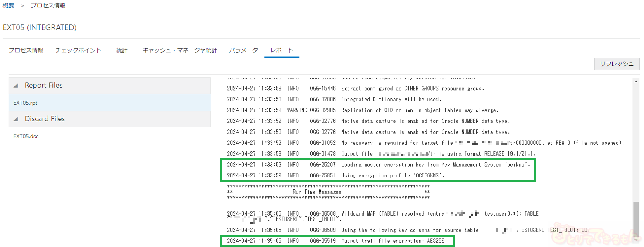
Task: Click the OGG-25207 master encryption key line
Action: (x=378, y=165)
